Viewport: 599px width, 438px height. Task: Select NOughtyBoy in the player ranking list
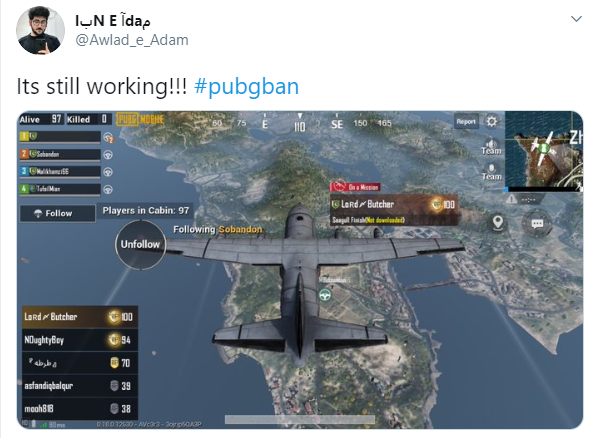click(79, 340)
